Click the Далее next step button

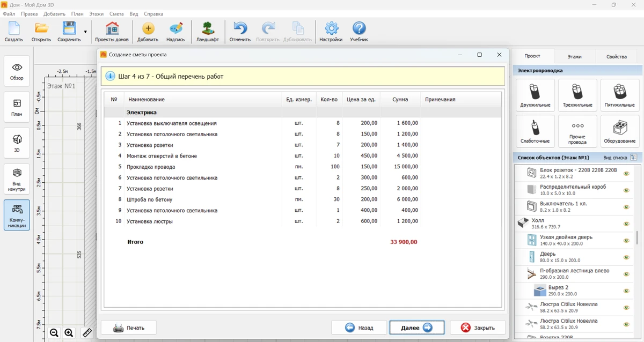[416, 328]
